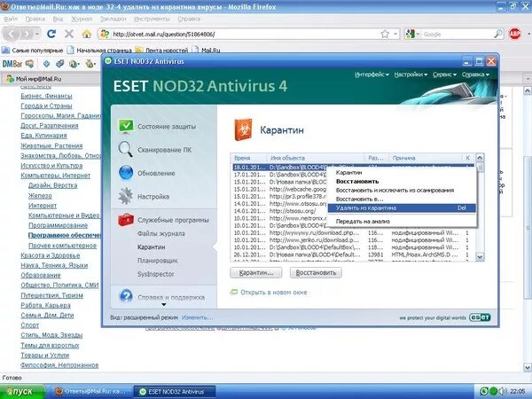Choose Восстановить и исключить из сканирования
This screenshot has width=532, height=399.
tap(395, 190)
